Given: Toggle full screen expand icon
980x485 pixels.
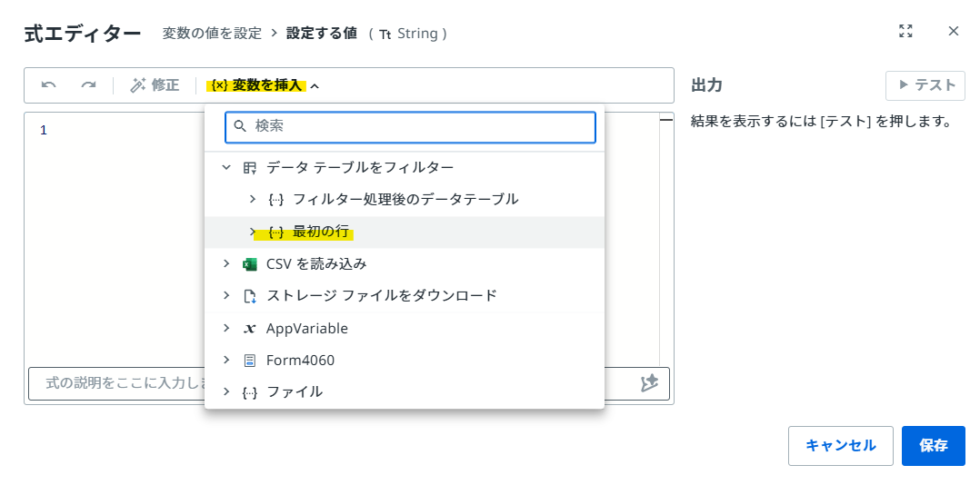Looking at the screenshot, I should point(905,31).
